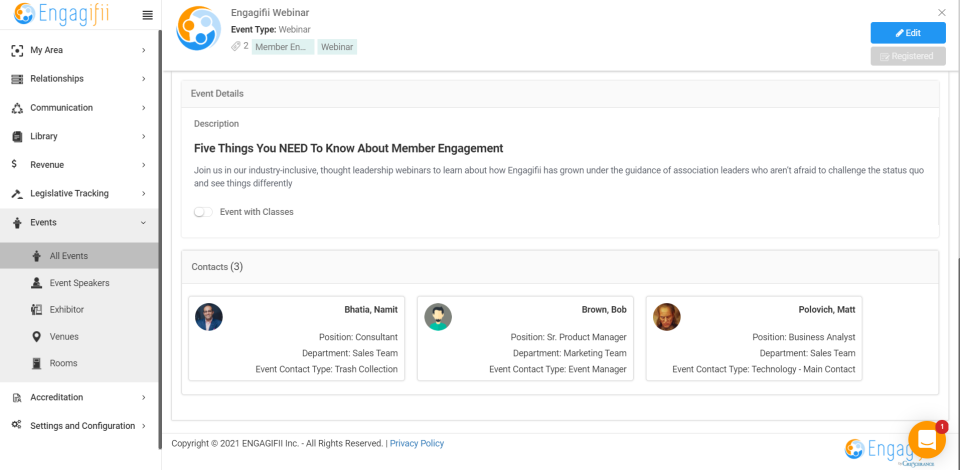960x470 pixels.
Task: Expand Accreditation chevron
Action: (144, 398)
